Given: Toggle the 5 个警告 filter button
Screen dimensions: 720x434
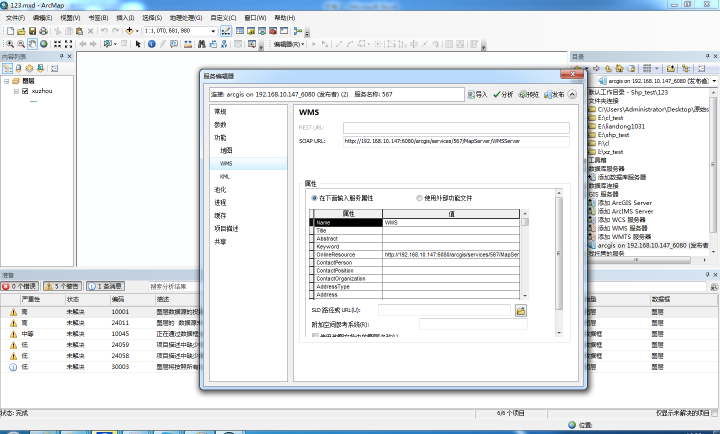Looking at the screenshot, I should (62, 286).
